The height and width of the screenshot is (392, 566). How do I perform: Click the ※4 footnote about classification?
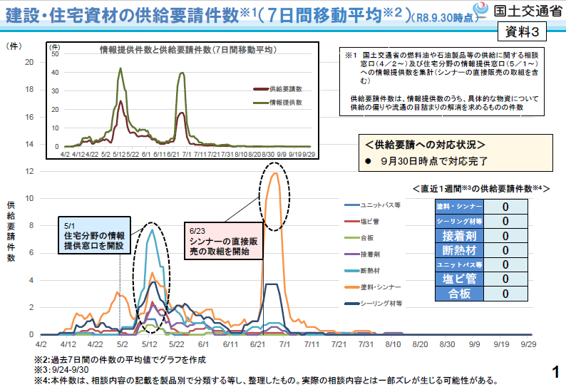267,381
